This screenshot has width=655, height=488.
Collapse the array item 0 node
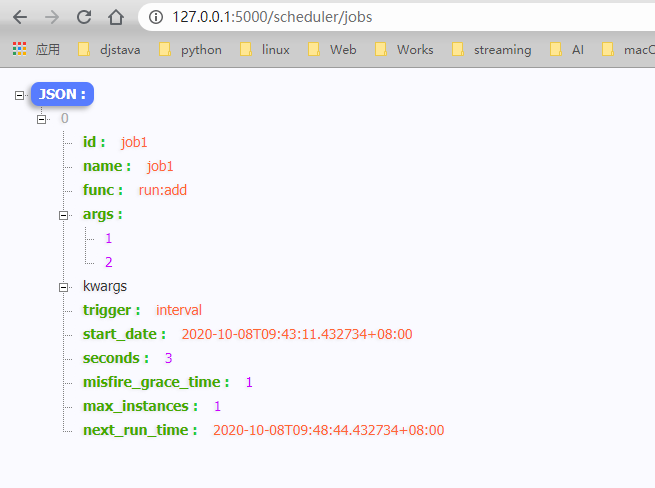pyautogui.click(x=41, y=119)
